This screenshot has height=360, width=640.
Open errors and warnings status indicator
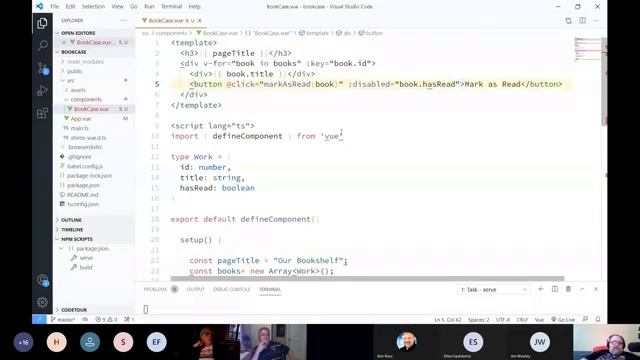tap(106, 320)
